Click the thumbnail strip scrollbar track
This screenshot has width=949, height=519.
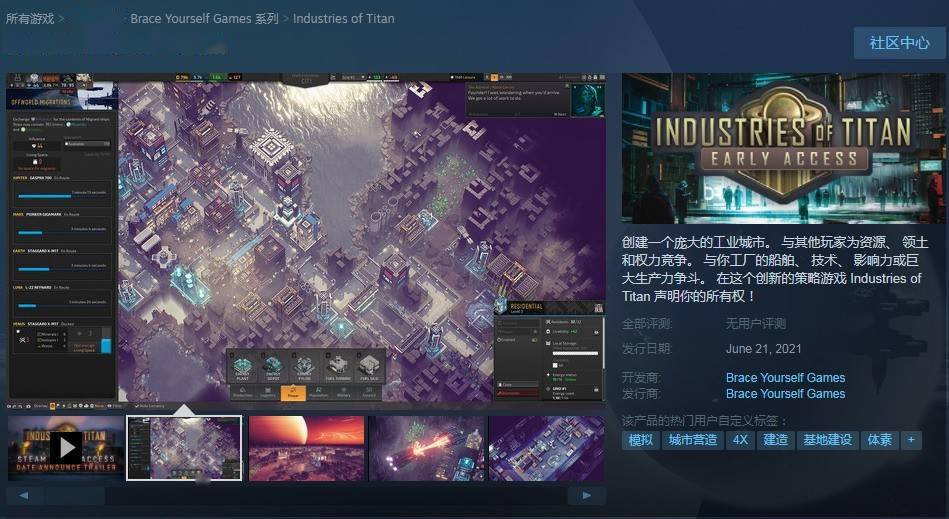click(400, 496)
